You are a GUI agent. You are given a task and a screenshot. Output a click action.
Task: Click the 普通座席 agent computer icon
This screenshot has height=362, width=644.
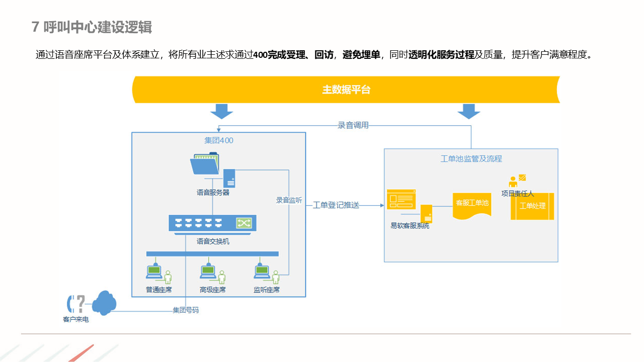pos(155,272)
